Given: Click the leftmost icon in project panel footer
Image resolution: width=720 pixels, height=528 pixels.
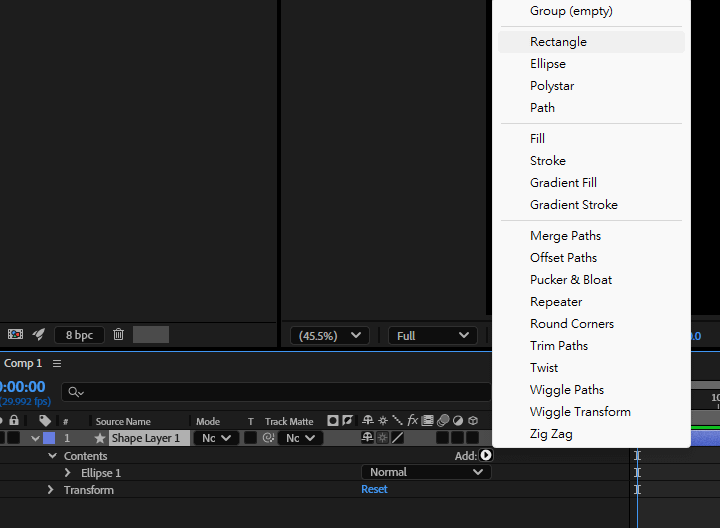Looking at the screenshot, I should click(15, 335).
